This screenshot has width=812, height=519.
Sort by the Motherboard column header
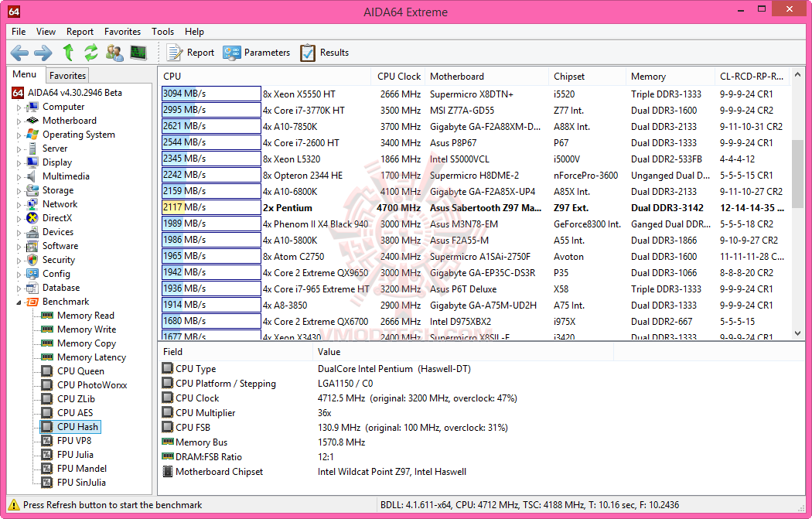tap(486, 76)
